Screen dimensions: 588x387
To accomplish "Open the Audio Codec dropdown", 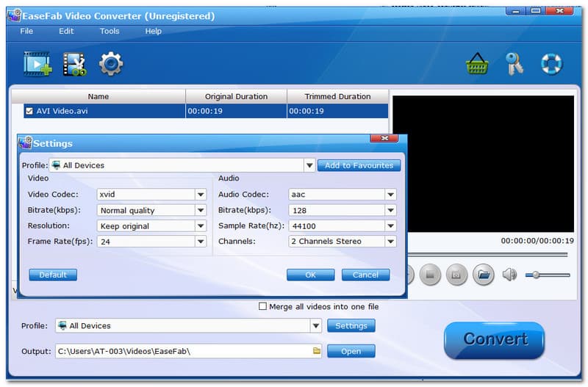I will click(x=391, y=195).
